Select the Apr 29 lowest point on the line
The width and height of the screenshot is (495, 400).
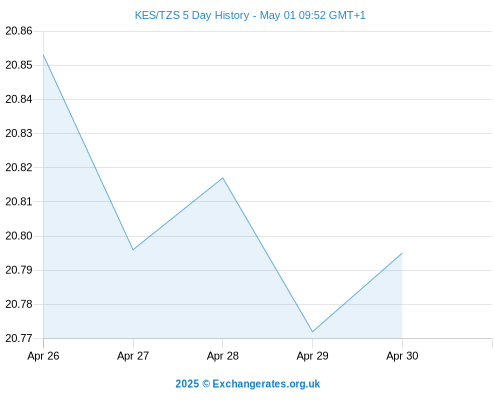click(312, 332)
